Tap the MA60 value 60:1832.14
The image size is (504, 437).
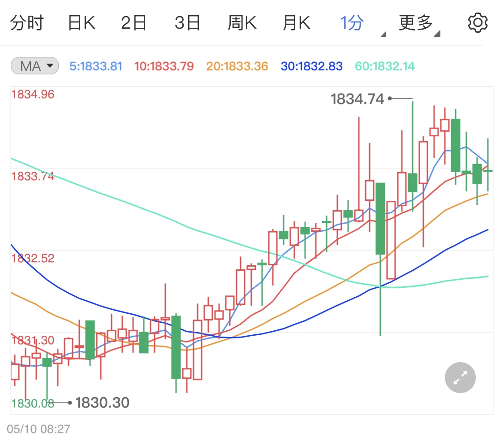pyautogui.click(x=385, y=66)
